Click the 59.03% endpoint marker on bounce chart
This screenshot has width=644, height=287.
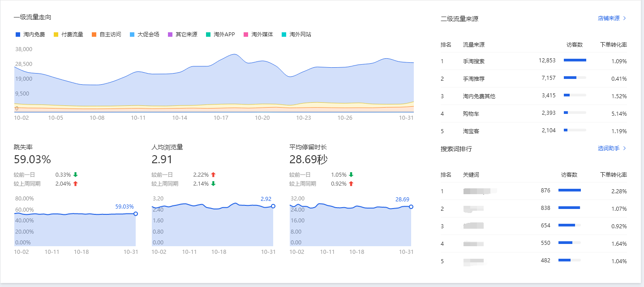136,214
